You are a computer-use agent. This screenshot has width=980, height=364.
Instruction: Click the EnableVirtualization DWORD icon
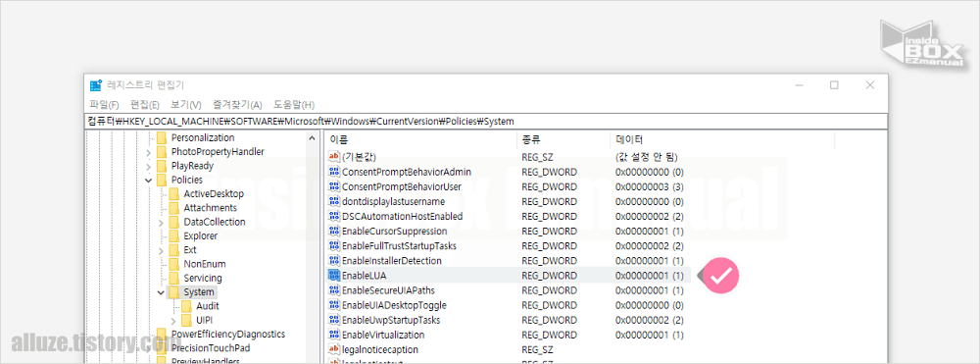(334, 335)
